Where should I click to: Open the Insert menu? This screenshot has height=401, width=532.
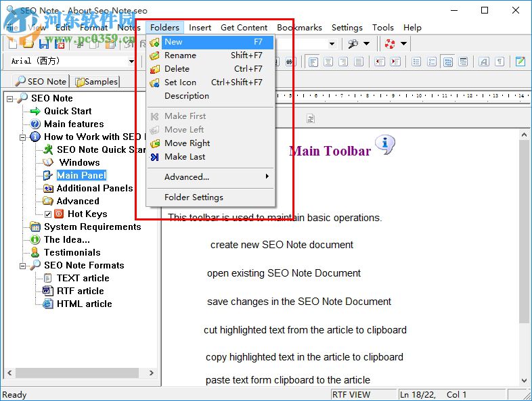pyautogui.click(x=200, y=28)
